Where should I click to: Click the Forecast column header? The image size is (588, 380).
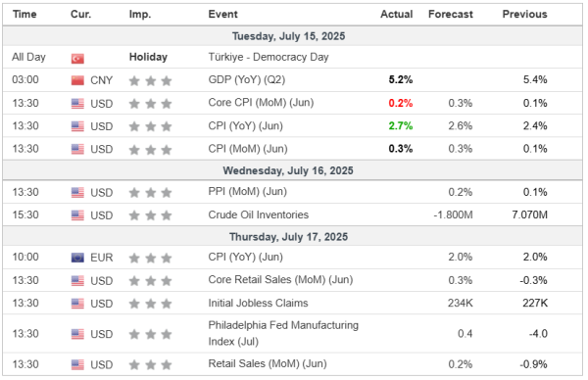451,15
